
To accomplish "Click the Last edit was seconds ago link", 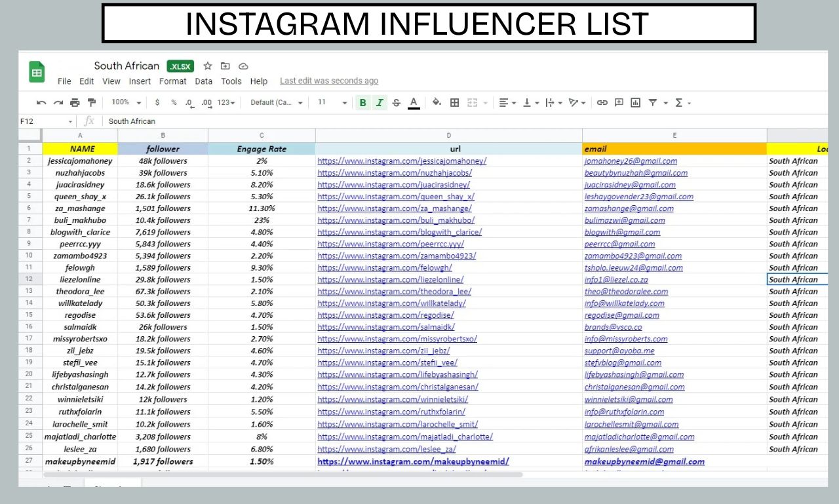I will [x=329, y=81].
